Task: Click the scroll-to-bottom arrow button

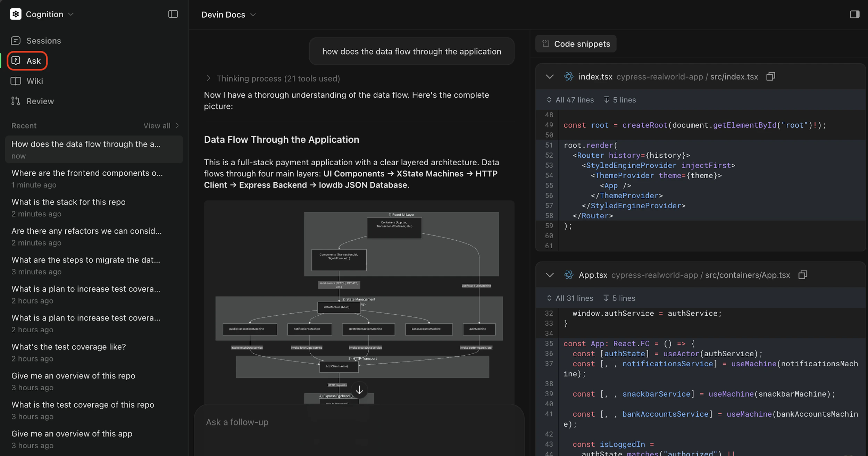Action: click(x=359, y=390)
